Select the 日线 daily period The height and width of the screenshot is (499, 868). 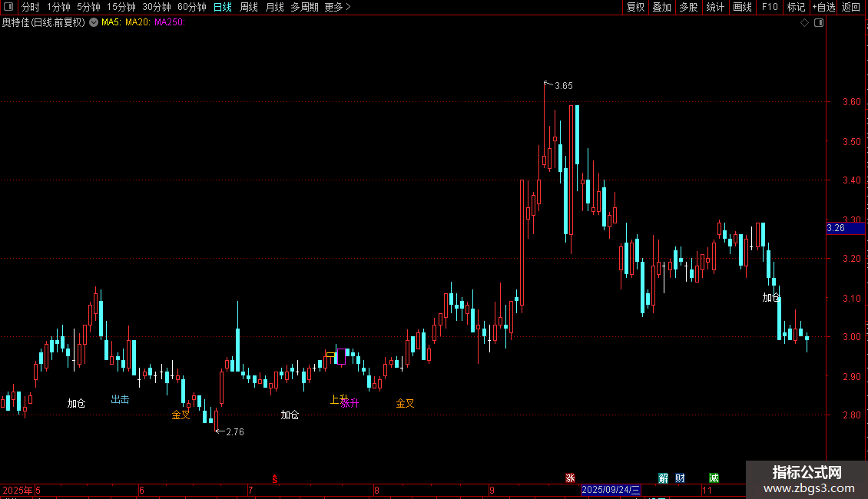[223, 7]
